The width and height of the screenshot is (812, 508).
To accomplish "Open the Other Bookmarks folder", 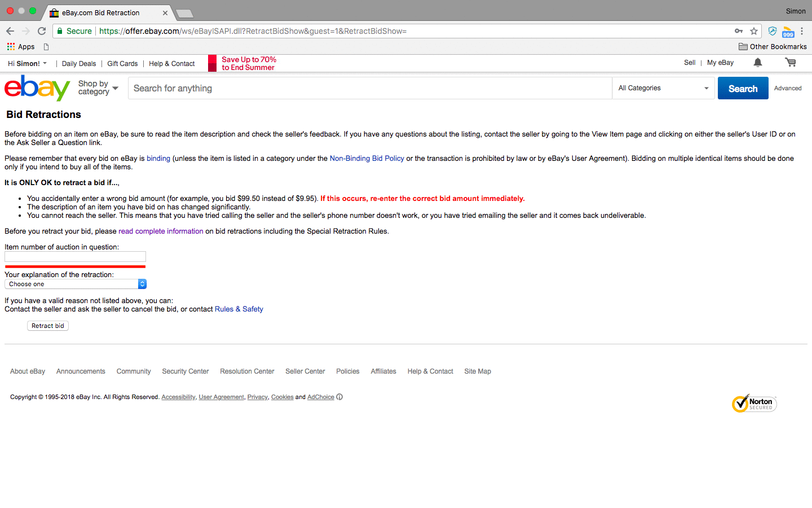I will pos(773,47).
